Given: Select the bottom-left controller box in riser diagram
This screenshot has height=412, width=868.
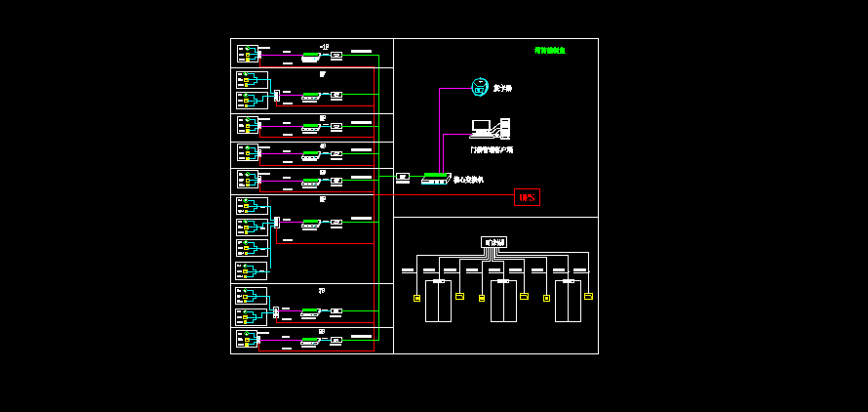Looking at the screenshot, I should tap(247, 339).
